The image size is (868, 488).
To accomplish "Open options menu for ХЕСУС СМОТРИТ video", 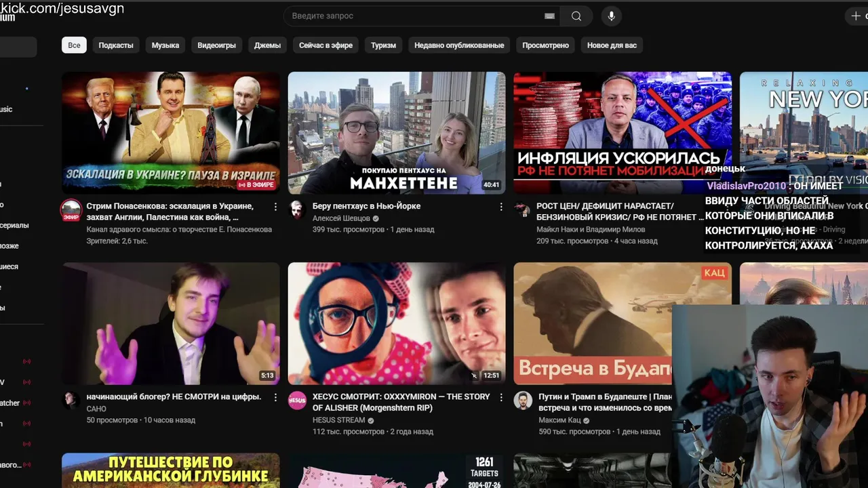I will tap(501, 396).
